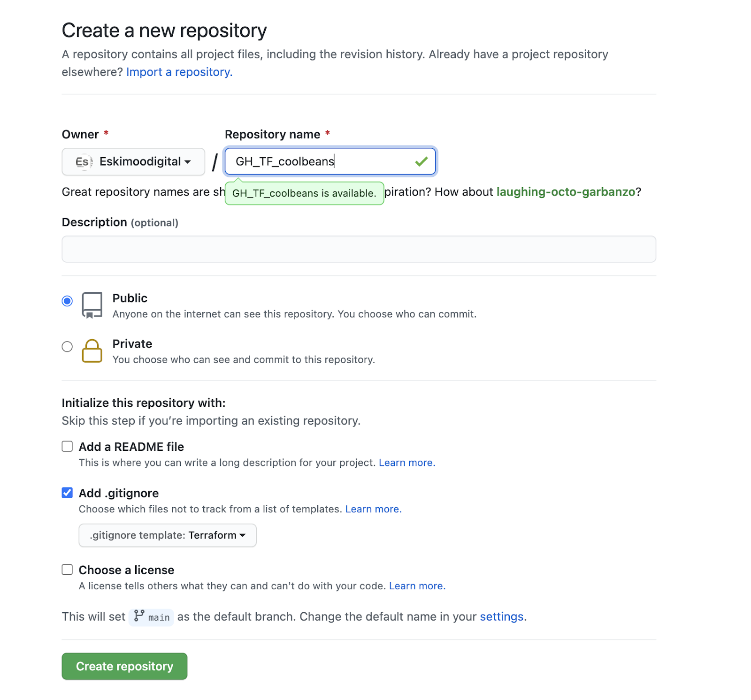Open Learn more link for README file
The image size is (751, 700).
tap(407, 463)
